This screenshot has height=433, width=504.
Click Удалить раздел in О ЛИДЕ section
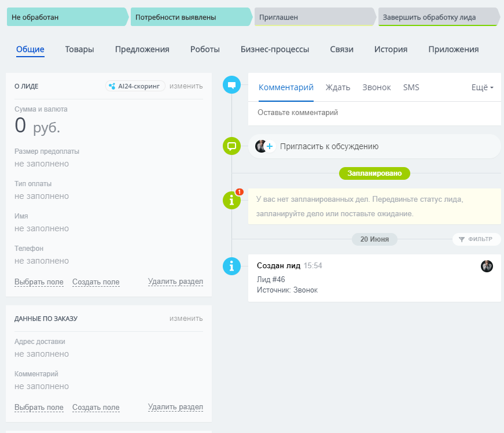pyautogui.click(x=175, y=282)
